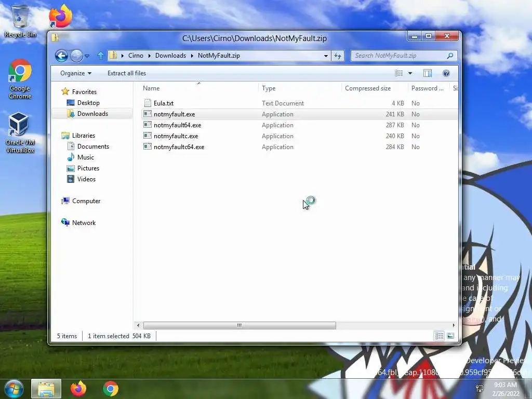Toggle the preview pane
The height and width of the screenshot is (399, 532).
[428, 73]
